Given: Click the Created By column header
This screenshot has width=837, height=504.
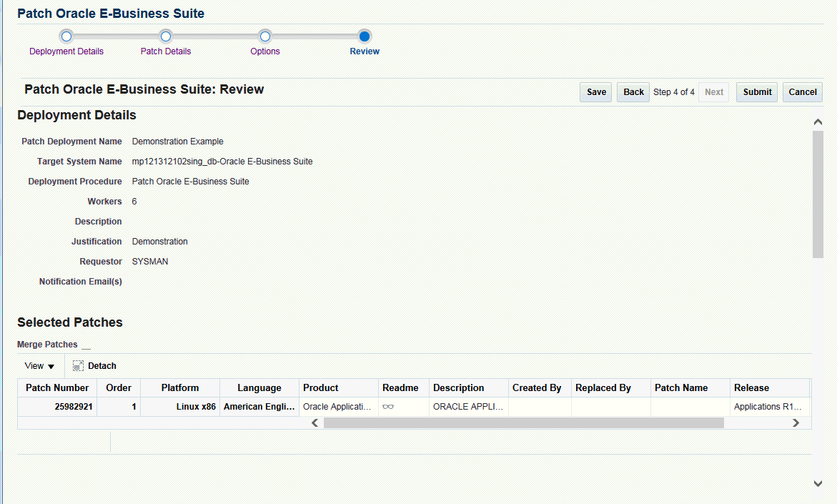Looking at the screenshot, I should [540, 387].
